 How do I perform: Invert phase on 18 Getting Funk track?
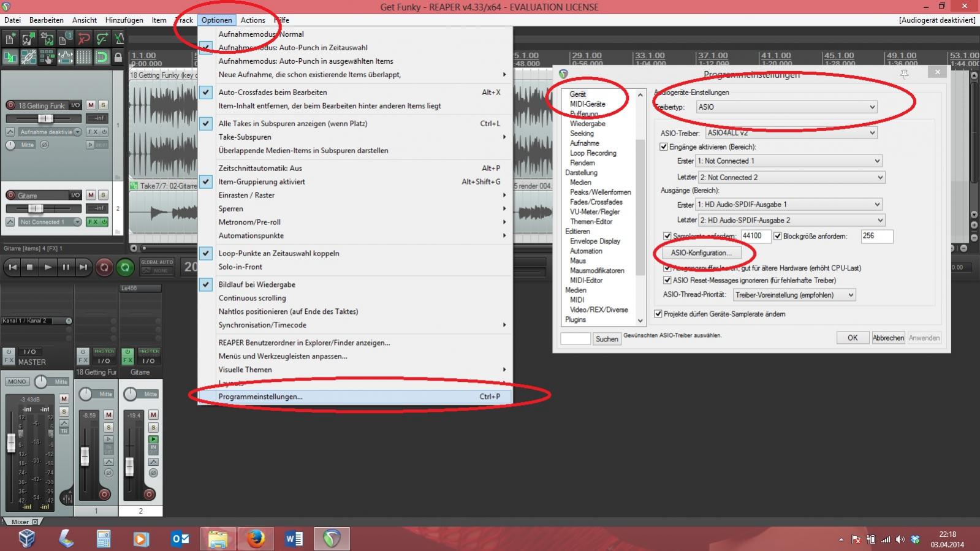coord(44,145)
